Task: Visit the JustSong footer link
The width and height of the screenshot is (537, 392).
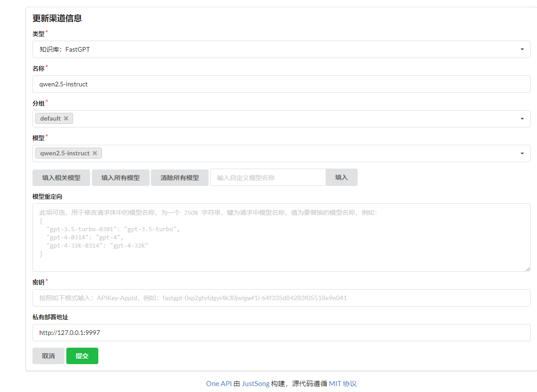Action: click(256, 384)
